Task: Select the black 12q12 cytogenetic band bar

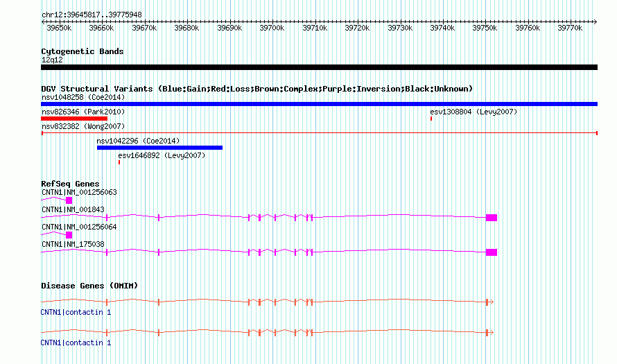Action: pyautogui.click(x=319, y=67)
